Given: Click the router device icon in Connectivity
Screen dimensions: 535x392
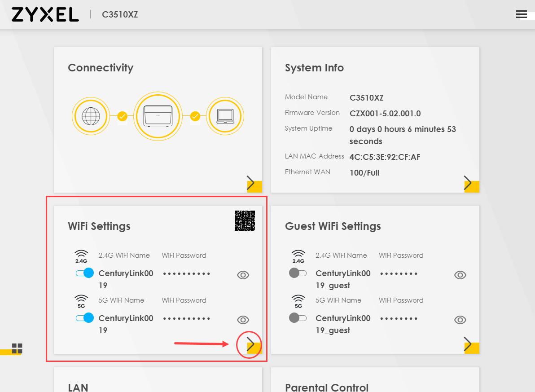Looking at the screenshot, I should [158, 117].
